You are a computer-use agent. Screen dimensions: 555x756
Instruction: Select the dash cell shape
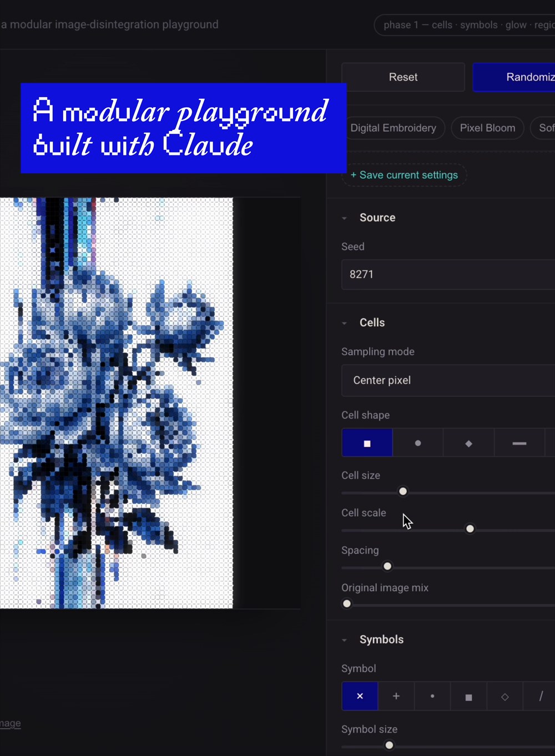(x=519, y=443)
